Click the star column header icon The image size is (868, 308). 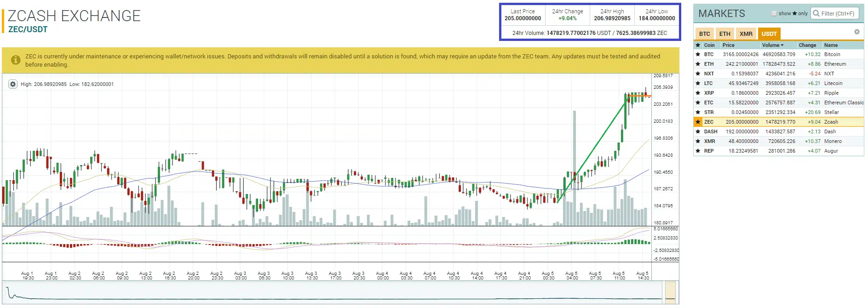698,45
